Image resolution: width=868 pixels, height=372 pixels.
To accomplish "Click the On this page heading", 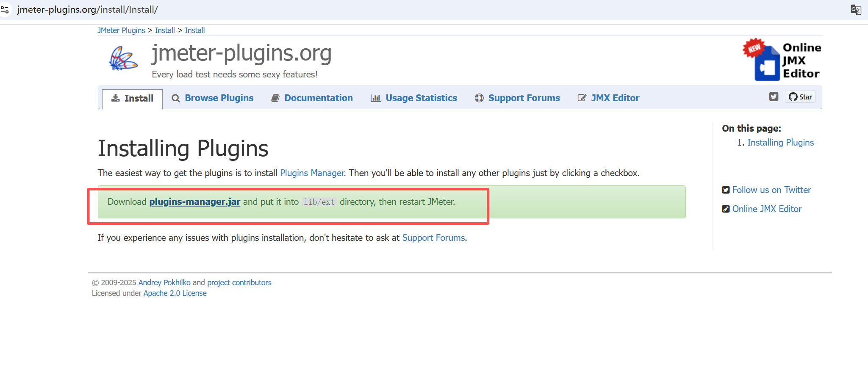I will click(752, 129).
